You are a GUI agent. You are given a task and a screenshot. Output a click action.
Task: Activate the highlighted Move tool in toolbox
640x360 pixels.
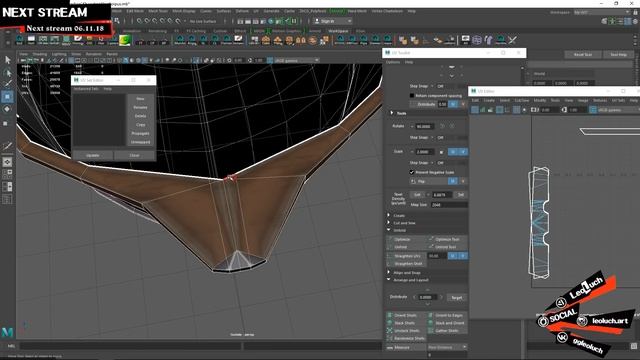point(7,97)
